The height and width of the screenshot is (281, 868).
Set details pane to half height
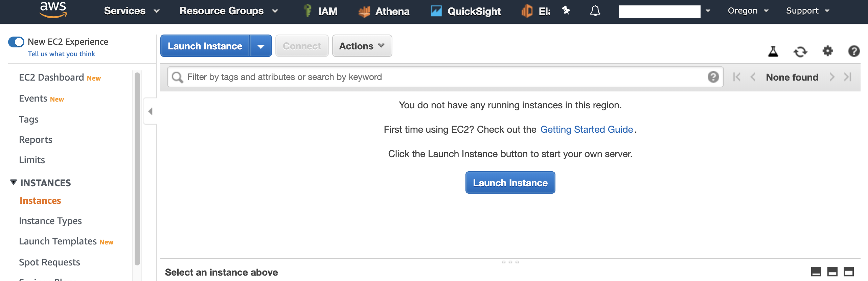click(x=832, y=272)
